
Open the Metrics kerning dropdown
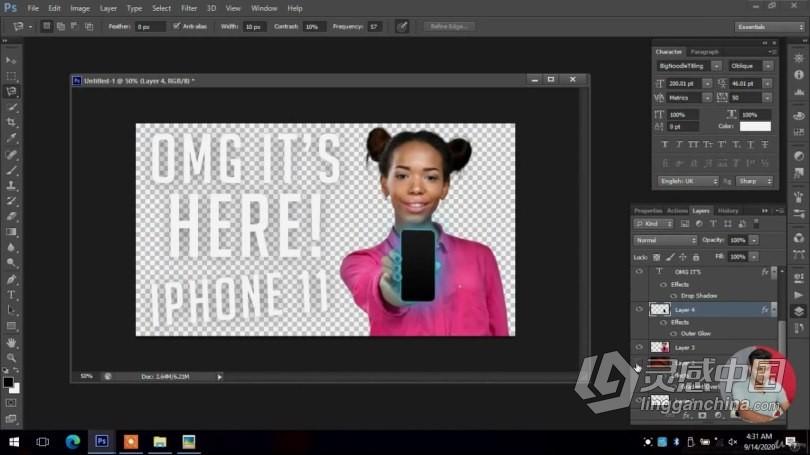[707, 98]
